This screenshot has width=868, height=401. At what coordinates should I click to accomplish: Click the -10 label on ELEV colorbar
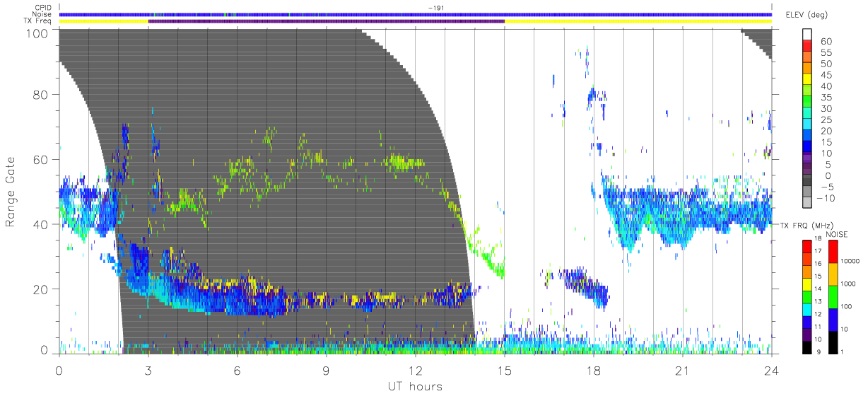[x=826, y=198]
